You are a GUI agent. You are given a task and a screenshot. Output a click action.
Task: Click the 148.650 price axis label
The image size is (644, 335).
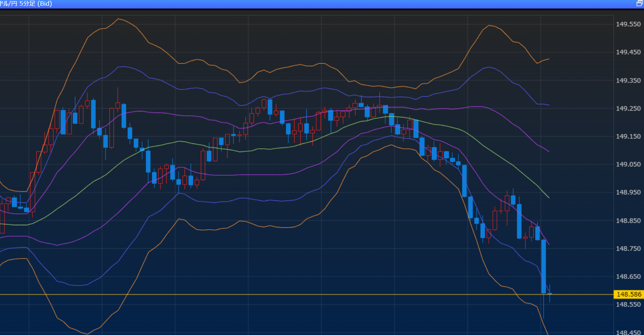(x=628, y=277)
